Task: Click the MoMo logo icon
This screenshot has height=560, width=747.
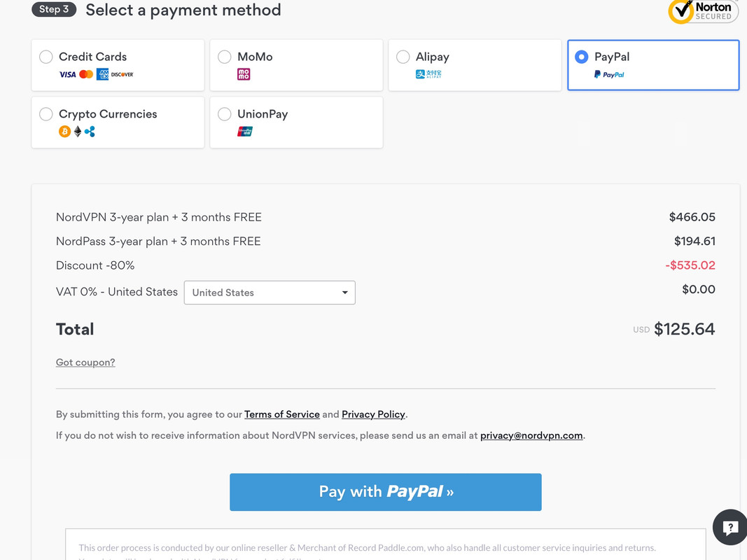Action: point(244,74)
